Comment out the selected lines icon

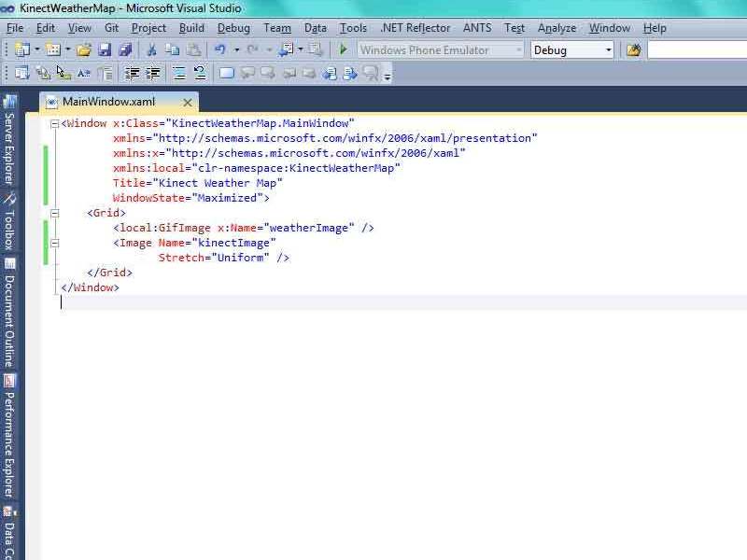tap(179, 74)
